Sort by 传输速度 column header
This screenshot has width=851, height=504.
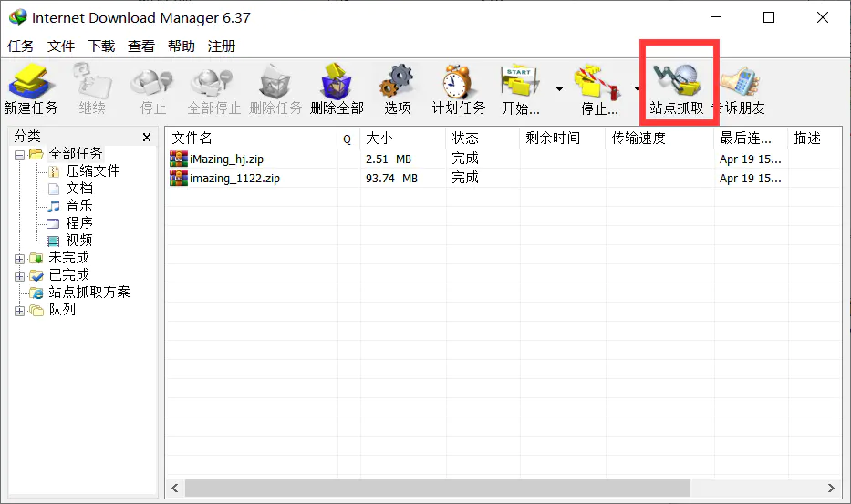659,138
